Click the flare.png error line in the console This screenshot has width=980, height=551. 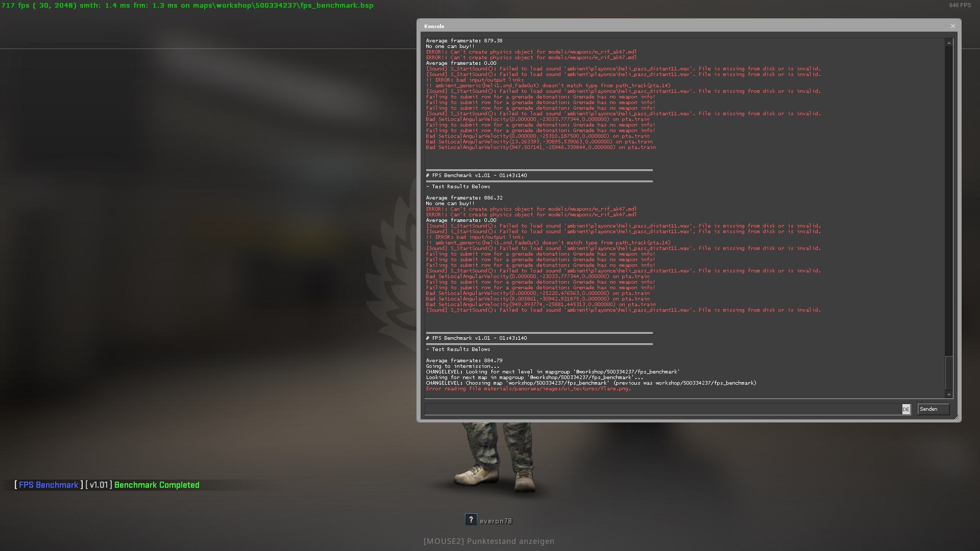pyautogui.click(x=528, y=389)
